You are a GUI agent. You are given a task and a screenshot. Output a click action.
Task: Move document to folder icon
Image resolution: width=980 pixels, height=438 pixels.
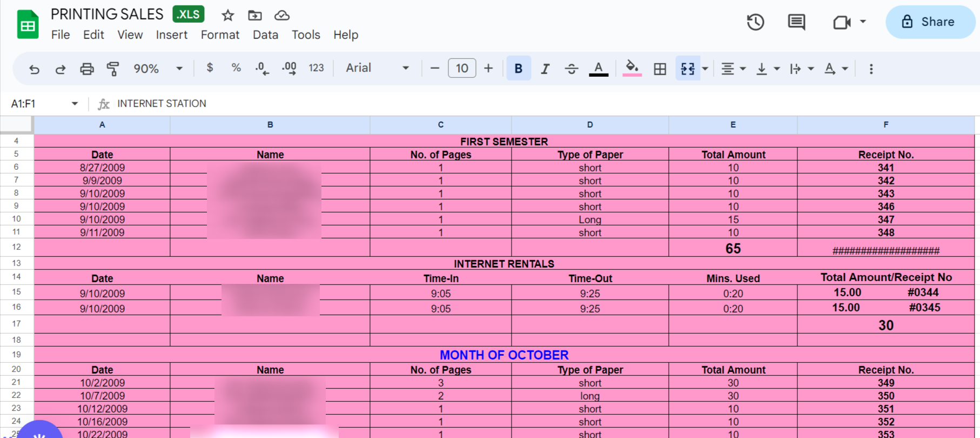255,15
